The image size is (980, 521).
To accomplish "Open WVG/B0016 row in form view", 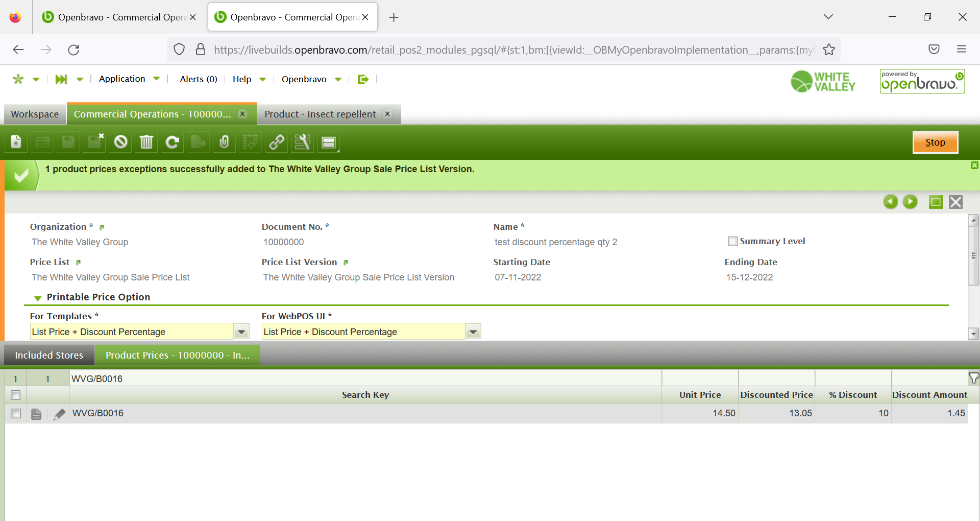I will pyautogui.click(x=36, y=414).
